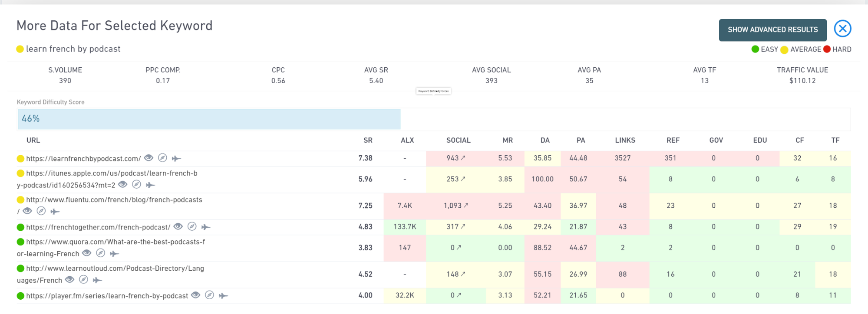This screenshot has width=868, height=314.
Task: Click compass icon for learnoutloud.com row
Action: click(83, 280)
